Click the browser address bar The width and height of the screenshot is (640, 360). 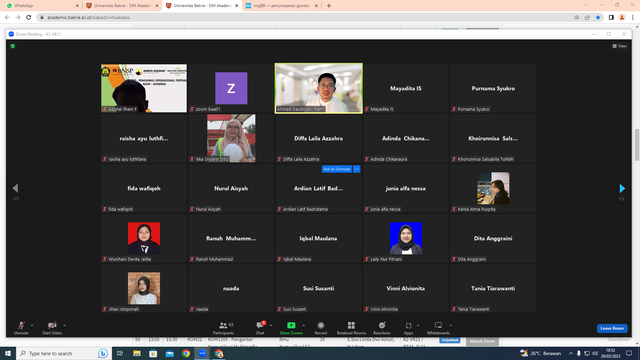(x=302, y=18)
